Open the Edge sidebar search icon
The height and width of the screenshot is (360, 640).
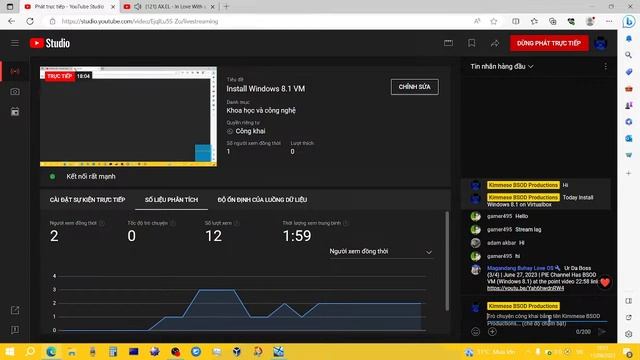pyautogui.click(x=629, y=55)
